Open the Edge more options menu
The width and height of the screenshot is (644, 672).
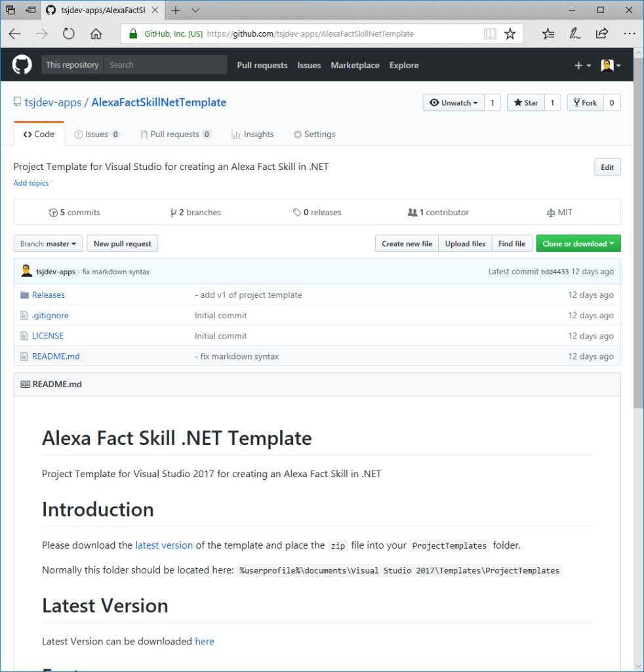click(629, 34)
